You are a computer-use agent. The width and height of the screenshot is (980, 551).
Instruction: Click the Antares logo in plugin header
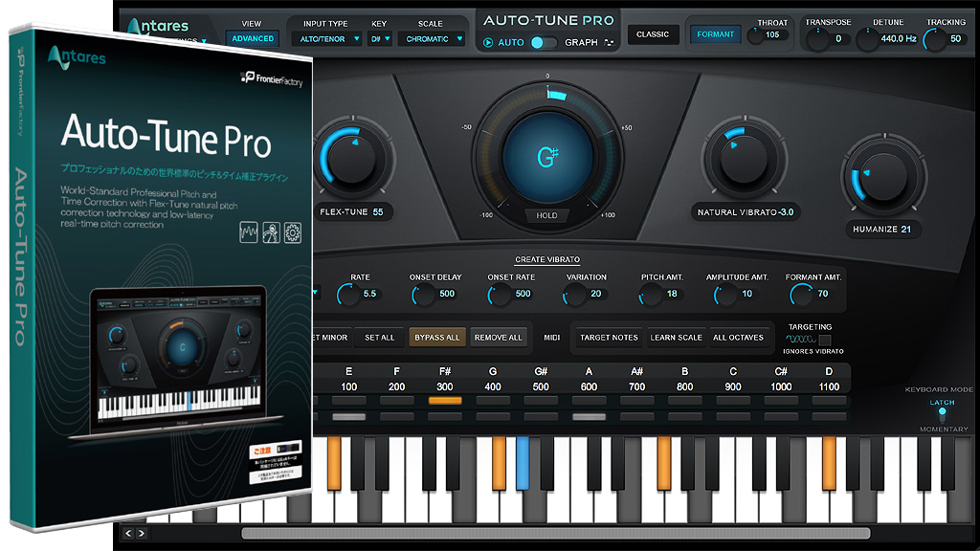(158, 26)
